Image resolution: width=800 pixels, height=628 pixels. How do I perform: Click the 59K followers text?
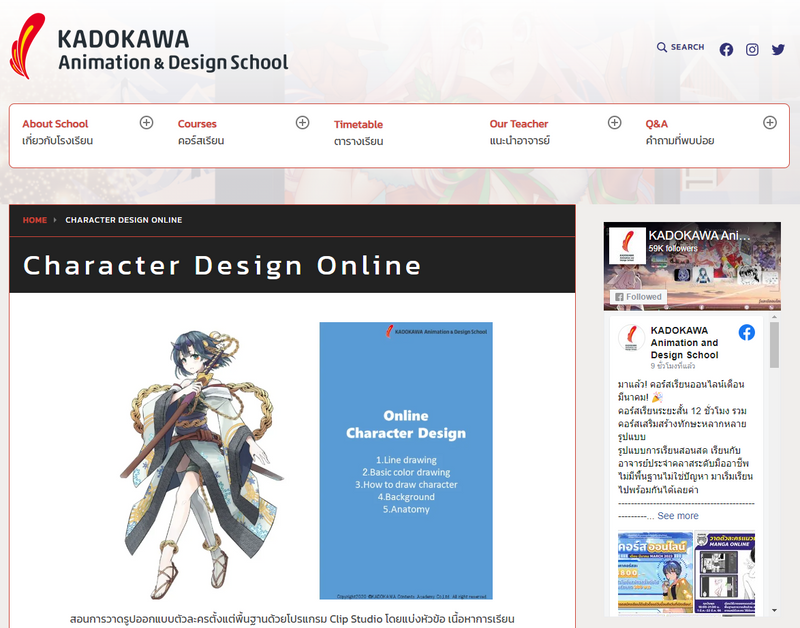(x=673, y=248)
